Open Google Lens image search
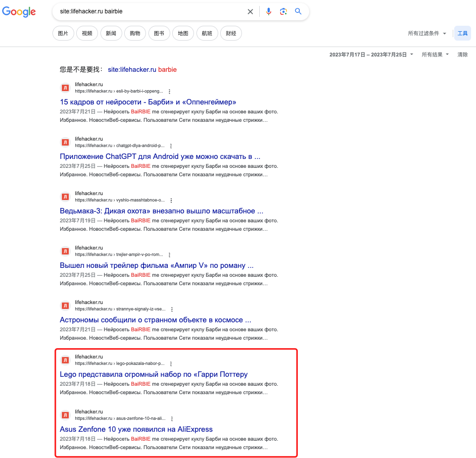 click(284, 11)
